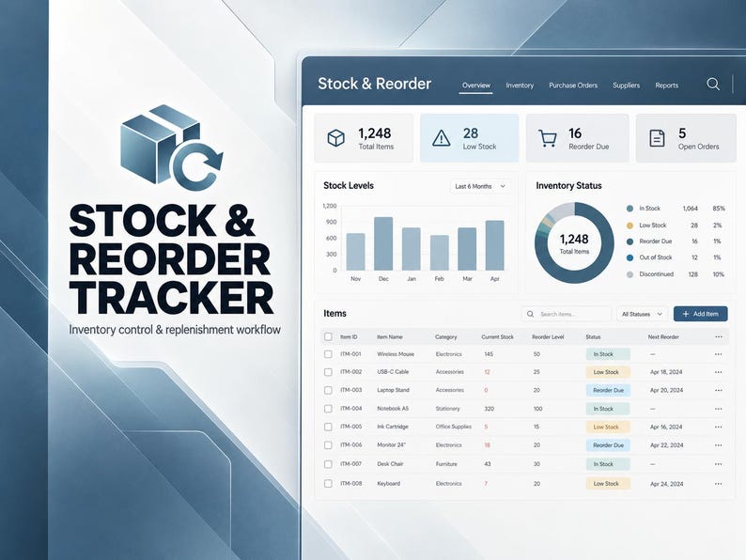Open row options for ITM-008

[719, 483]
